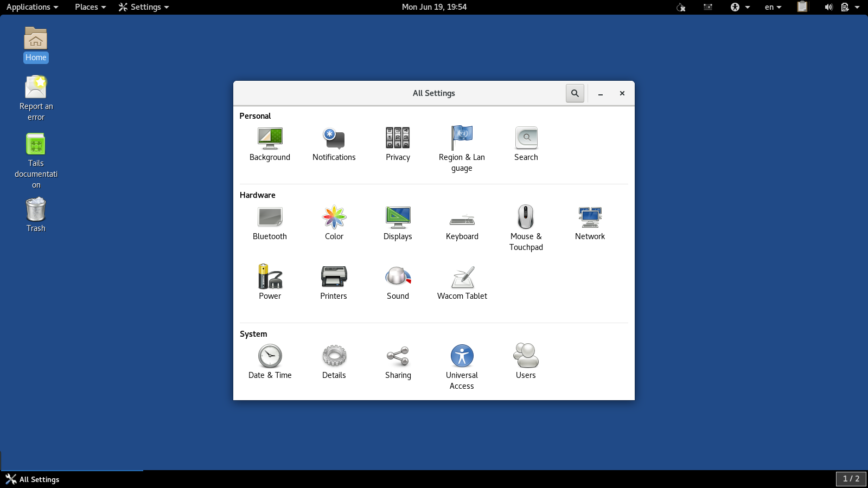Viewport: 868px width, 488px height.
Task: Open Sound settings
Action: click(398, 282)
